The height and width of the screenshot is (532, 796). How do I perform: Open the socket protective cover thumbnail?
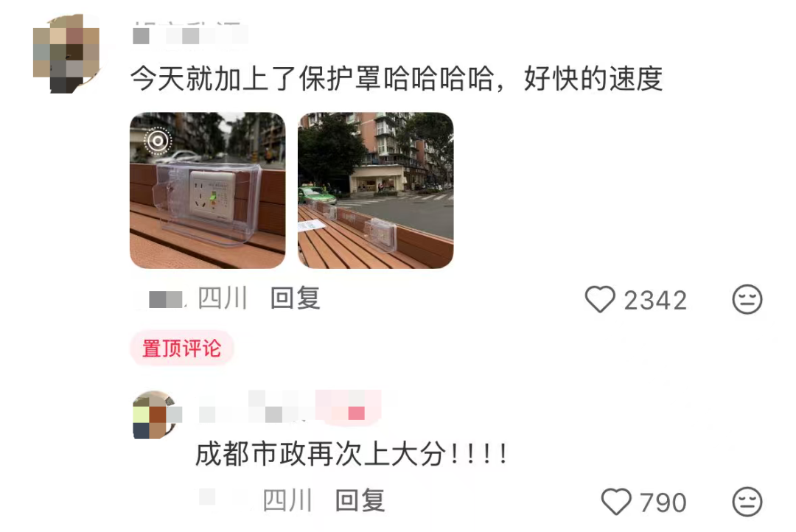tap(208, 190)
